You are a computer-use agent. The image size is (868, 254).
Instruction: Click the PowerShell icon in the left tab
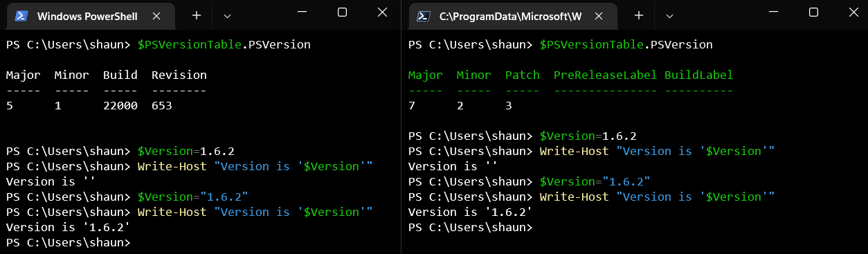pos(21,16)
